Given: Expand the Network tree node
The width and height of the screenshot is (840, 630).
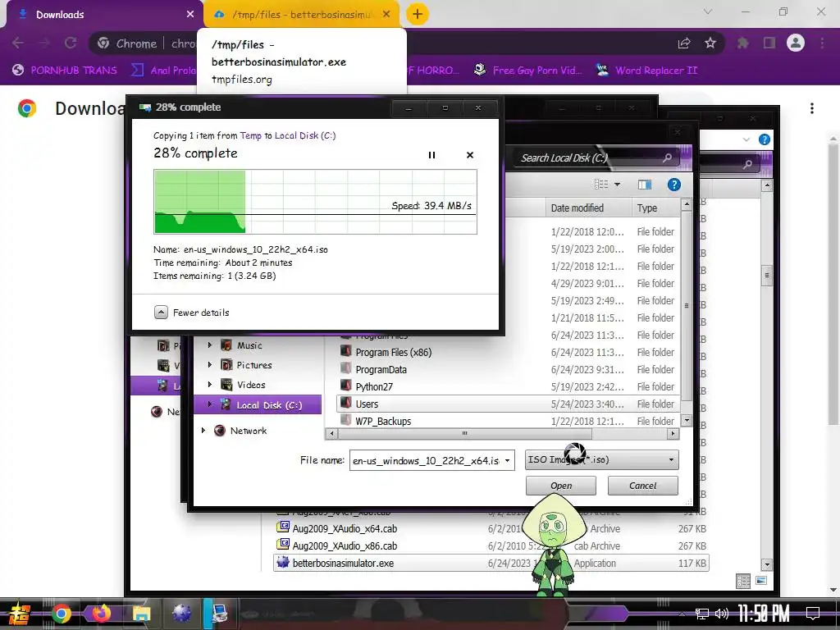Looking at the screenshot, I should pos(203,430).
